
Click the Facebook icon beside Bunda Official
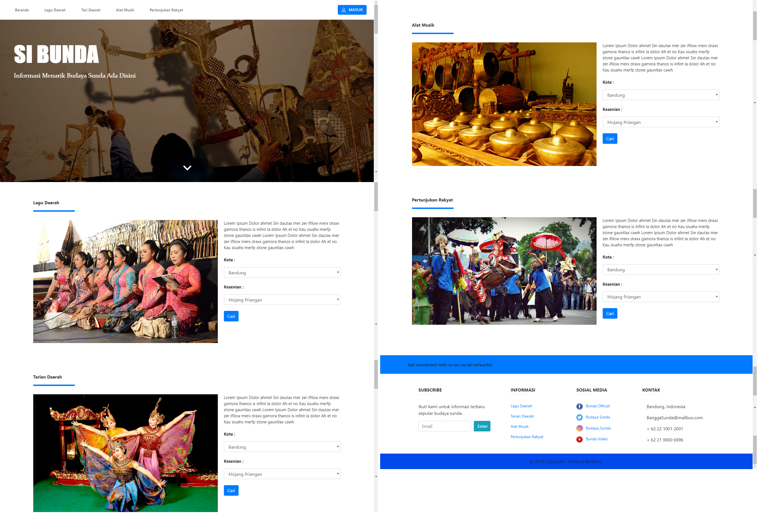(579, 406)
